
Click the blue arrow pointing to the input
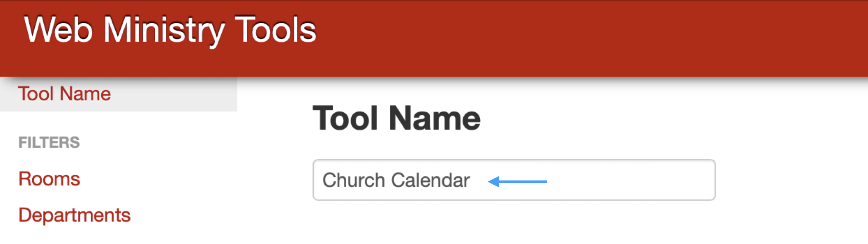(x=517, y=180)
